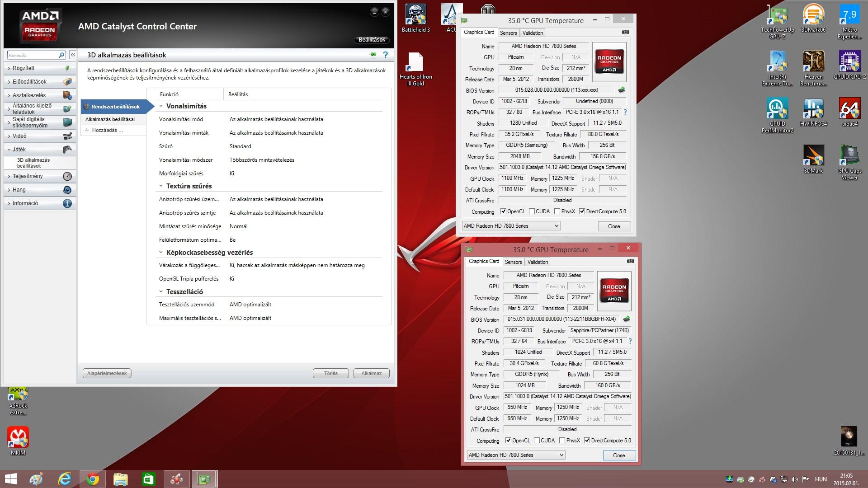Click camera screenshot icon in upper GPU-Z window
The image size is (868, 488).
pos(625,32)
